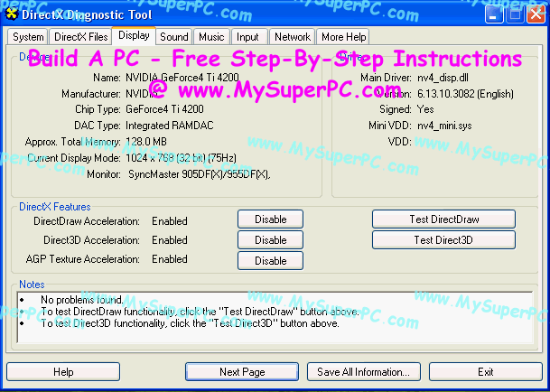Viewport: 550px width, 392px height.
Task: Click the nv4_mini.sys value
Action: (444, 126)
